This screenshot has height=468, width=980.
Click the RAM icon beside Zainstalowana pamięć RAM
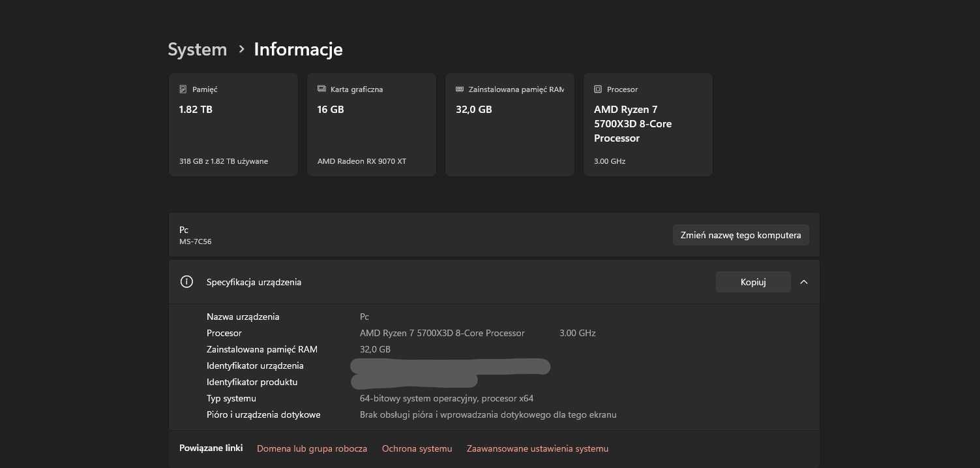click(x=460, y=89)
